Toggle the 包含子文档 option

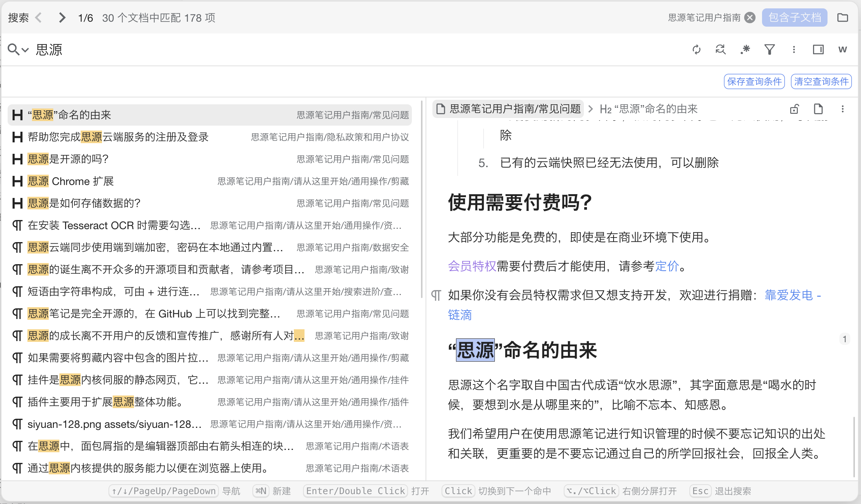(x=794, y=18)
